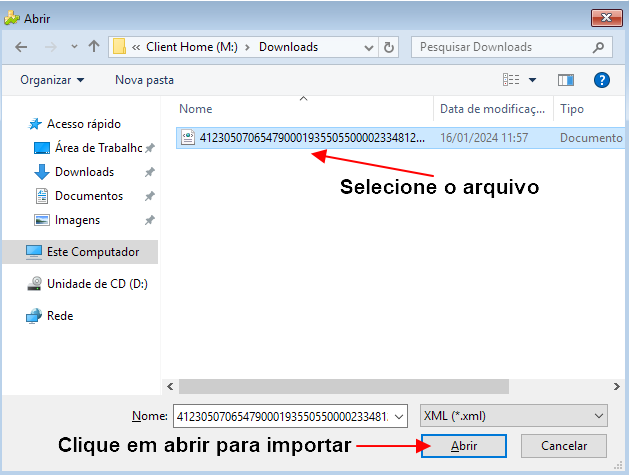Viewport: 629px width, 475px height.
Task: Select Acesso rápido in the sidebar
Action: click(83, 124)
